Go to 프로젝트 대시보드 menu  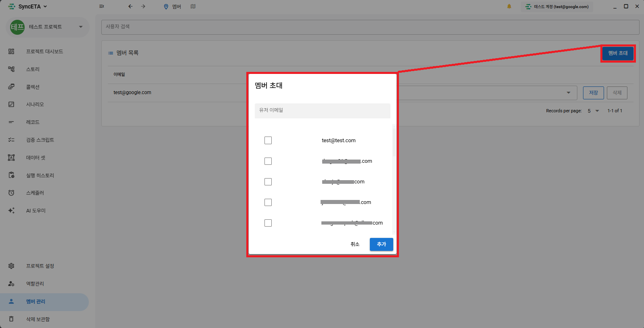click(44, 51)
